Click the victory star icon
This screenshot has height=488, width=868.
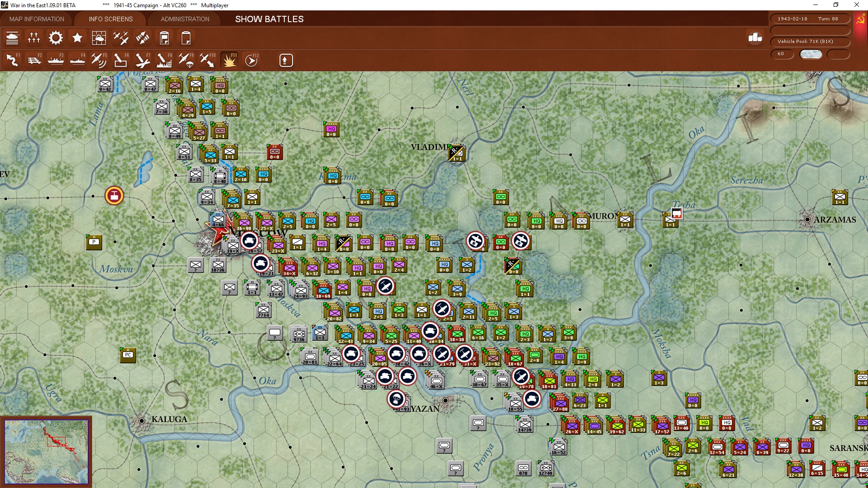click(x=77, y=38)
